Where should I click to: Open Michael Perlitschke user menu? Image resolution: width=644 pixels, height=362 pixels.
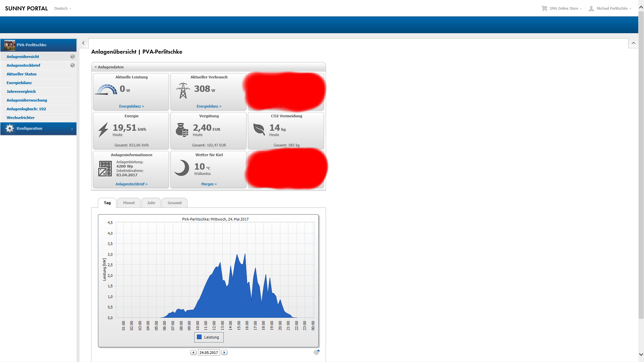click(x=611, y=8)
